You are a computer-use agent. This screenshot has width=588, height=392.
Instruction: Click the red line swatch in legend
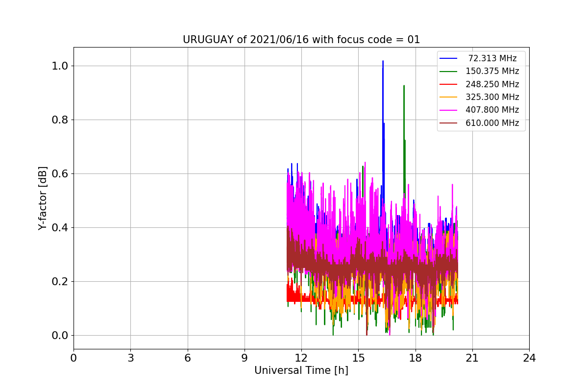click(448, 84)
